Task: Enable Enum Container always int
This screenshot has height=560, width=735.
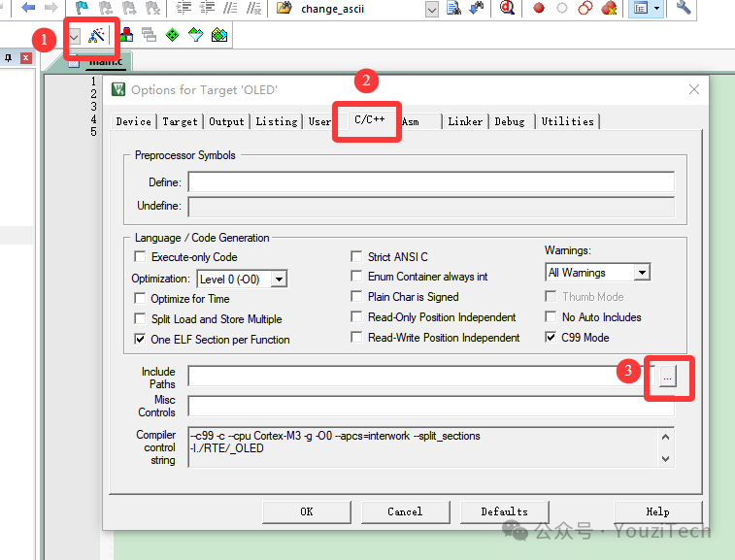Action: pos(356,277)
